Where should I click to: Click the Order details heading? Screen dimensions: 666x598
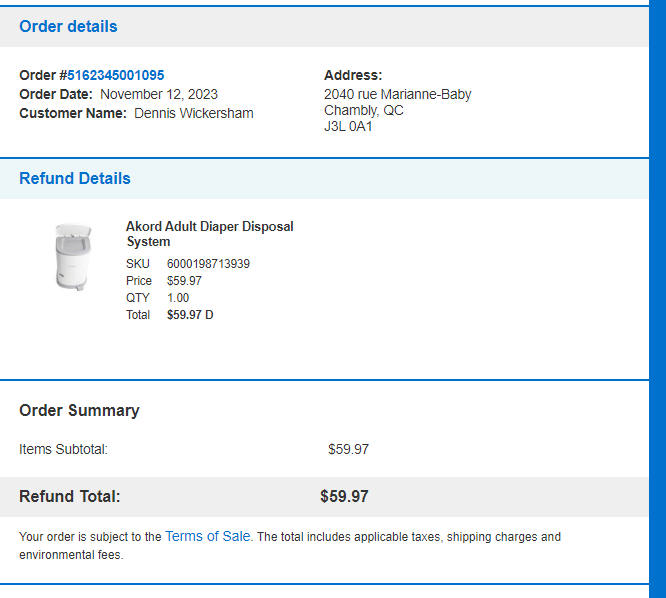coord(68,26)
